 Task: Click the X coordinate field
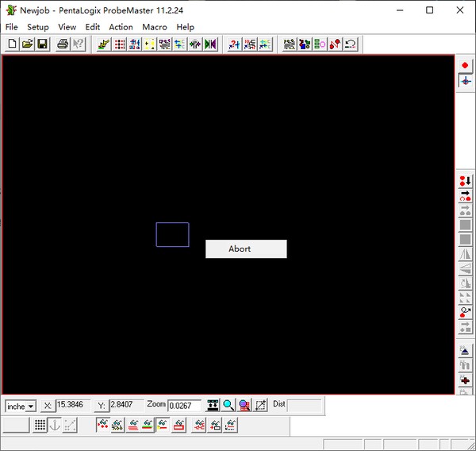point(72,406)
